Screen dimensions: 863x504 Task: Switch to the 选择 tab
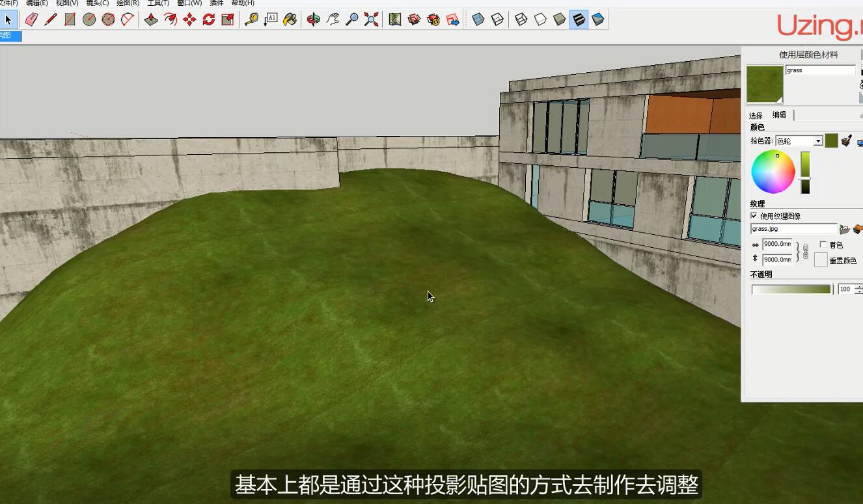pos(756,115)
